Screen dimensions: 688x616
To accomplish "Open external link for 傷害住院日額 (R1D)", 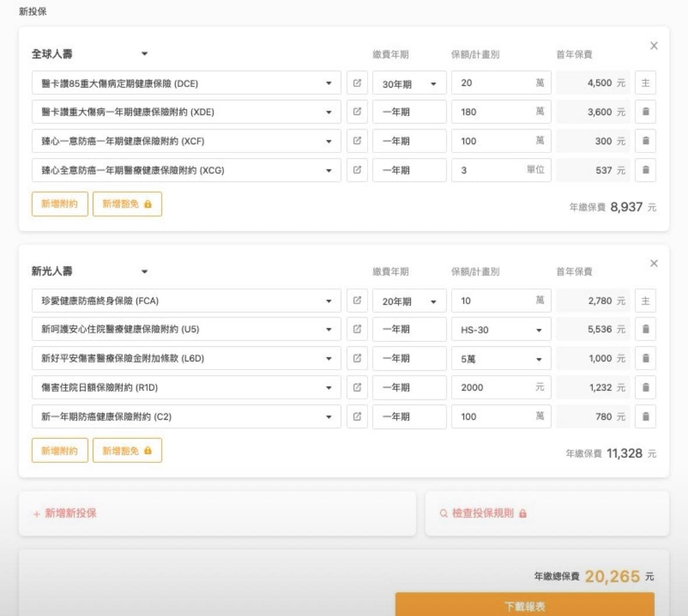I will pos(357,387).
